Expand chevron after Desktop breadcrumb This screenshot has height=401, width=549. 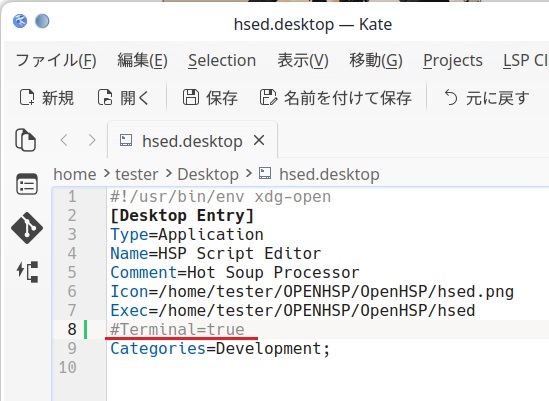(249, 173)
